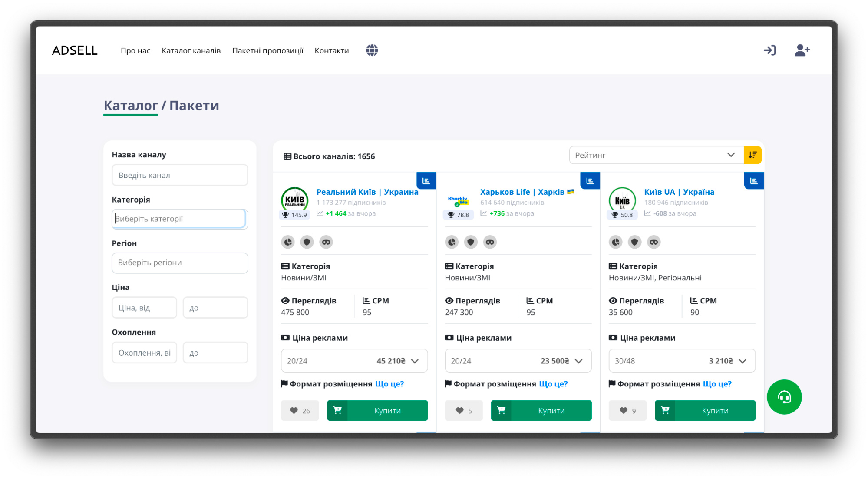Click shield icon on Харьков Life card
The height and width of the screenshot is (479, 868).
[x=471, y=242]
